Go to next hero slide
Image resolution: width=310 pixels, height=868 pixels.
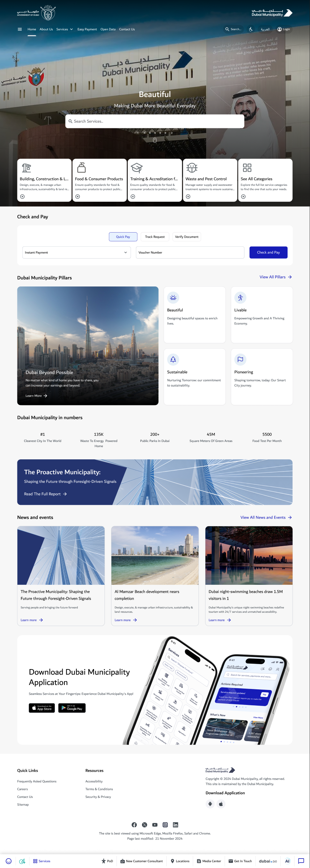click(172, 133)
